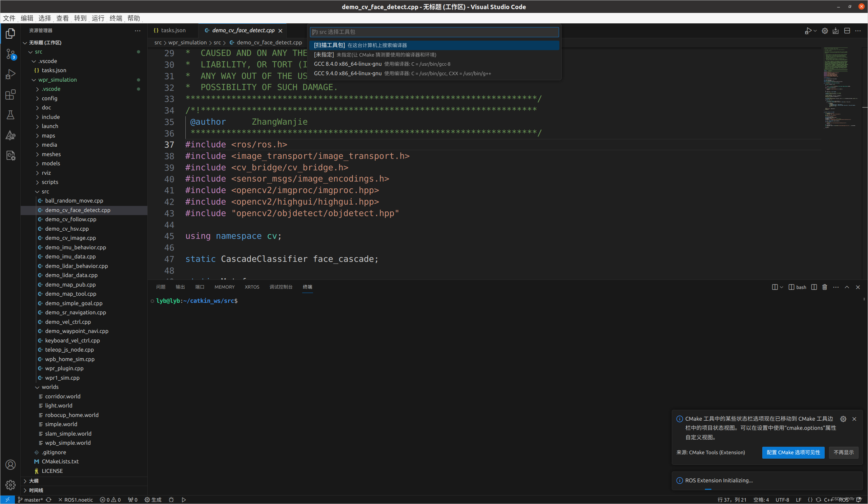This screenshot has width=868, height=504.
Task: Switch to the 问题 panel tab
Action: 161,287
